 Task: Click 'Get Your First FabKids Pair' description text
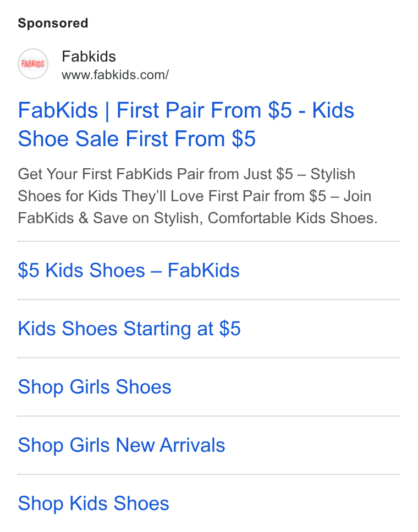click(112, 174)
